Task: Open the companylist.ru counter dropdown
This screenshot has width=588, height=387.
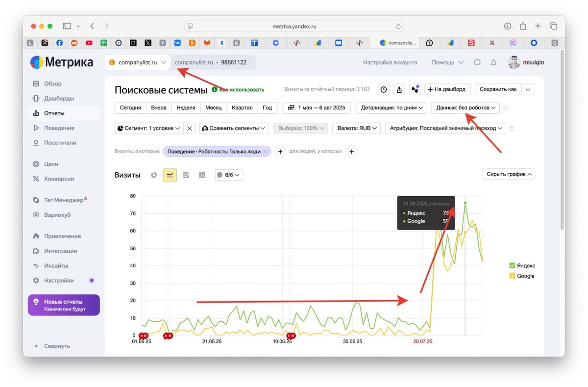Action: coord(138,62)
